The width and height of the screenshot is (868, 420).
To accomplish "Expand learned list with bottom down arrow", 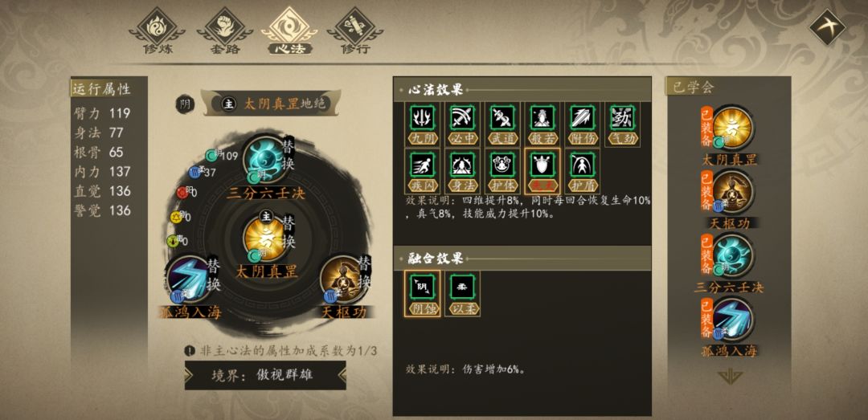I will tap(730, 377).
